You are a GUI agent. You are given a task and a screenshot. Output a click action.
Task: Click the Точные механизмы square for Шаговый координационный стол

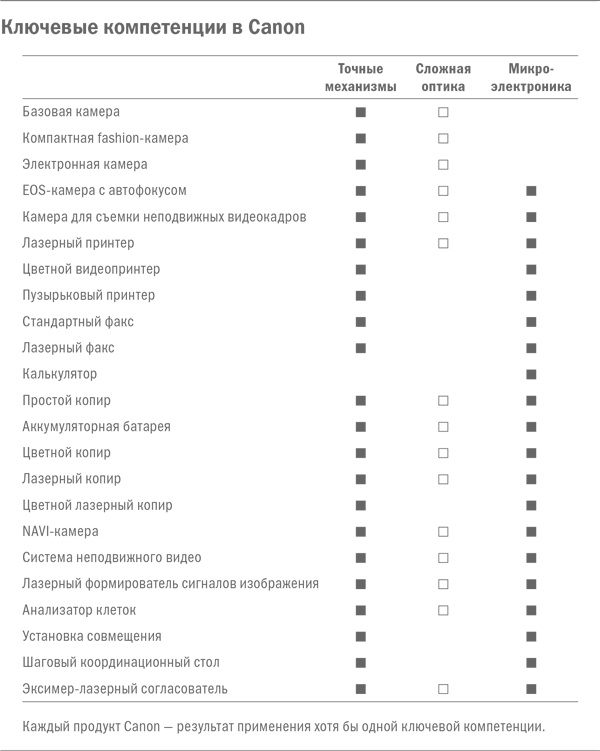tap(360, 663)
